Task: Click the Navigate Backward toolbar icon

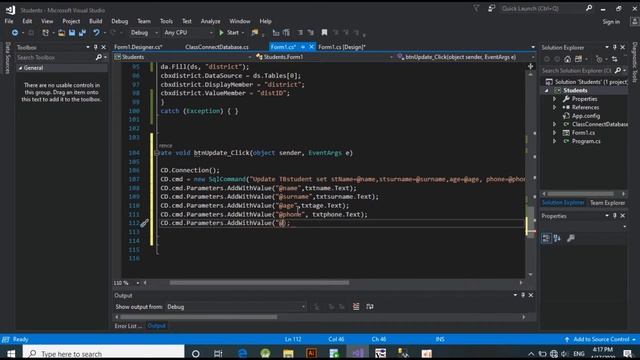Action: (15, 33)
